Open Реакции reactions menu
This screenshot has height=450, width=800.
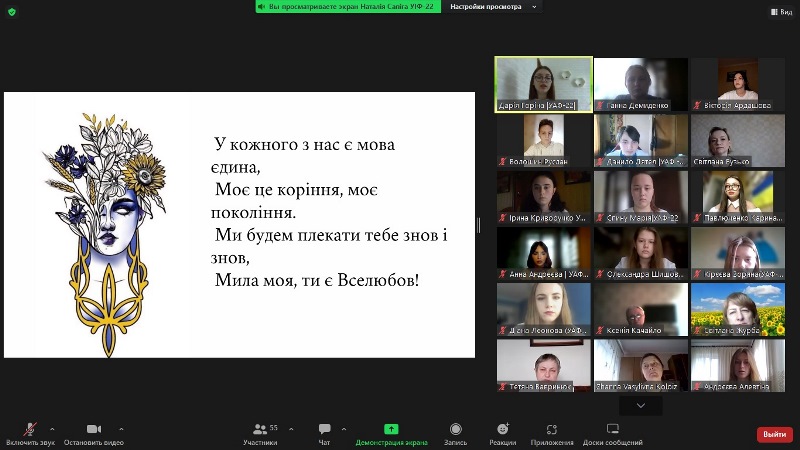(x=503, y=434)
